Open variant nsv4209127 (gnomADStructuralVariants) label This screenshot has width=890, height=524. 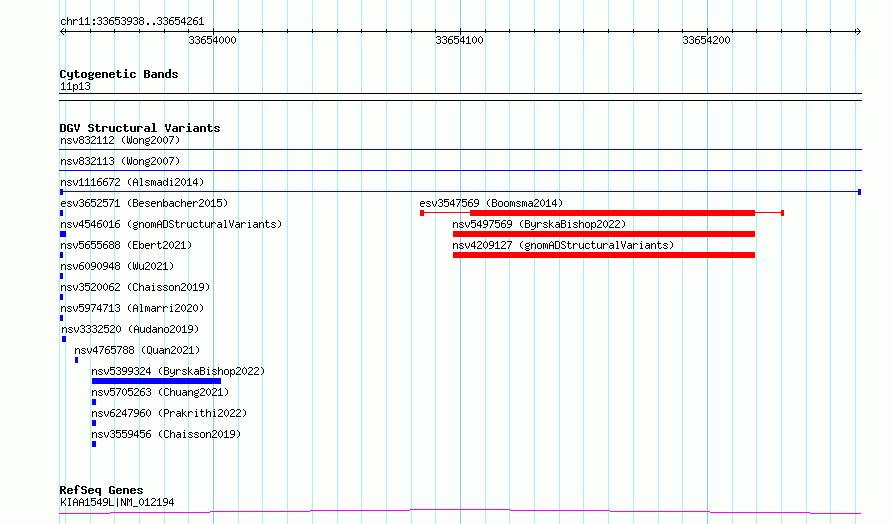(x=563, y=245)
